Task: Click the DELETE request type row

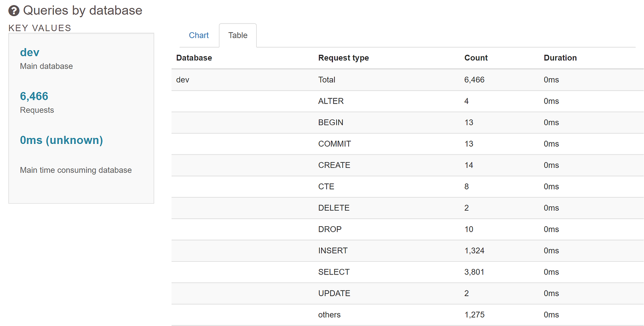Action: pos(408,208)
